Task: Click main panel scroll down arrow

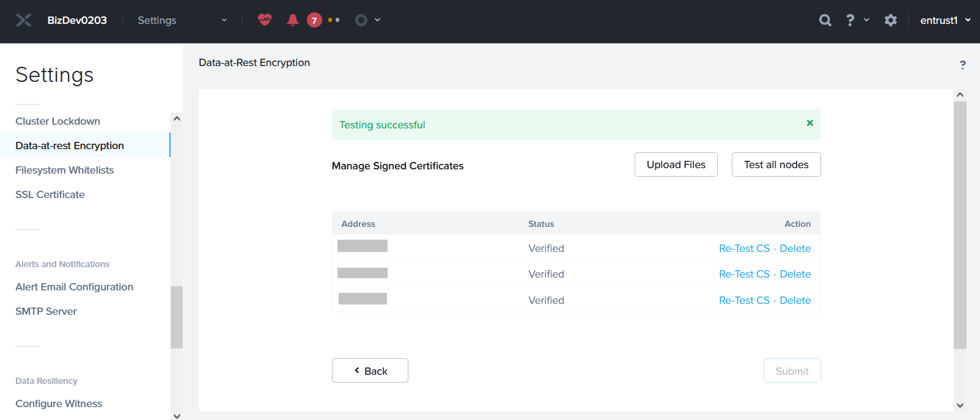Action: [960, 405]
